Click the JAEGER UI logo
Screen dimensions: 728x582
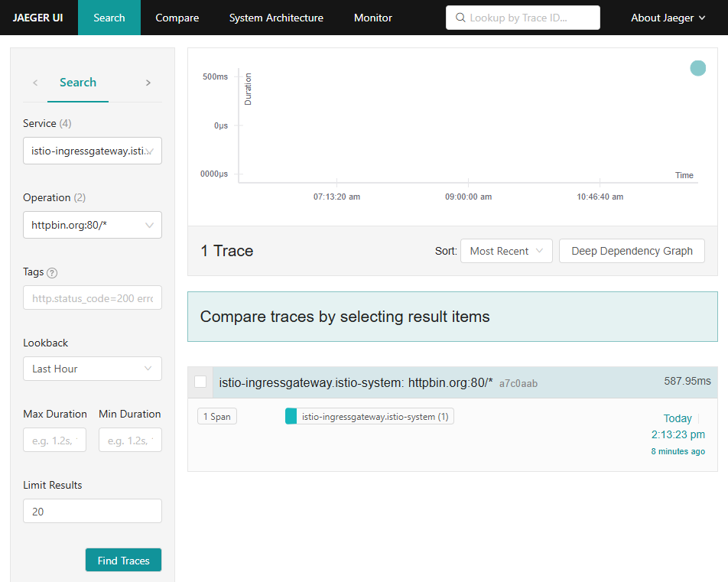[37, 18]
